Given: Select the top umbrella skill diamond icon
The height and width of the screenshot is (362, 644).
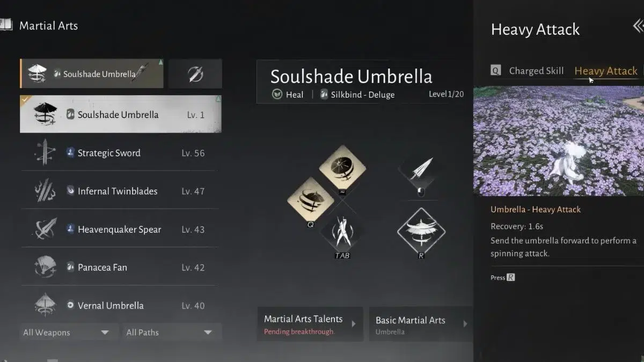Looking at the screenshot, I should (342, 168).
